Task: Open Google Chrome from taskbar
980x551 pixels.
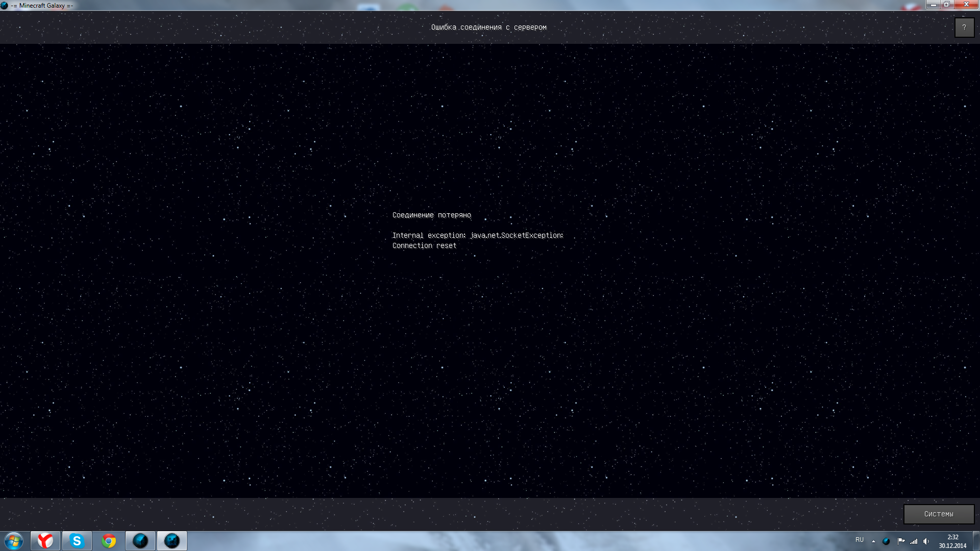Action: [109, 541]
